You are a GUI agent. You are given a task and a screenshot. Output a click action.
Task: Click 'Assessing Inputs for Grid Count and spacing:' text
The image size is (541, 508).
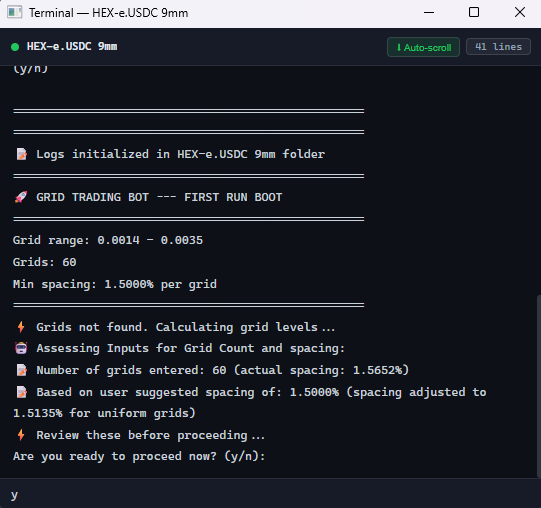click(x=190, y=348)
